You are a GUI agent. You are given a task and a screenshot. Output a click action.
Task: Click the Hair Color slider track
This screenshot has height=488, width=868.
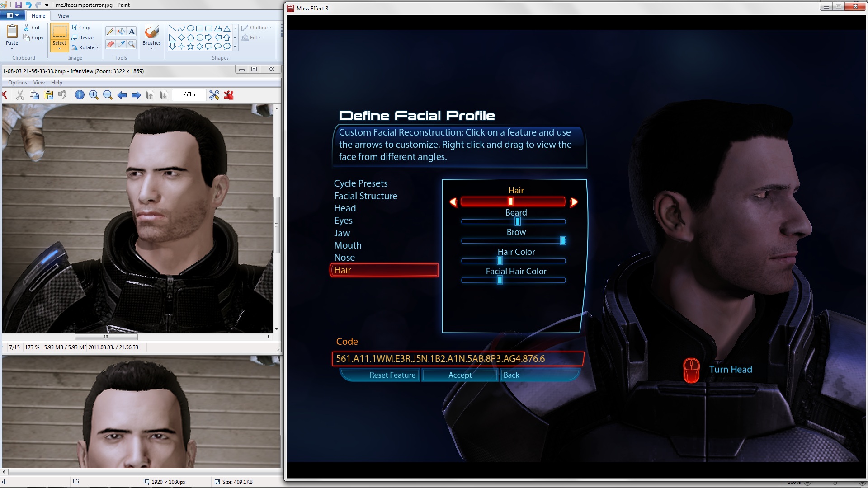[x=513, y=261]
